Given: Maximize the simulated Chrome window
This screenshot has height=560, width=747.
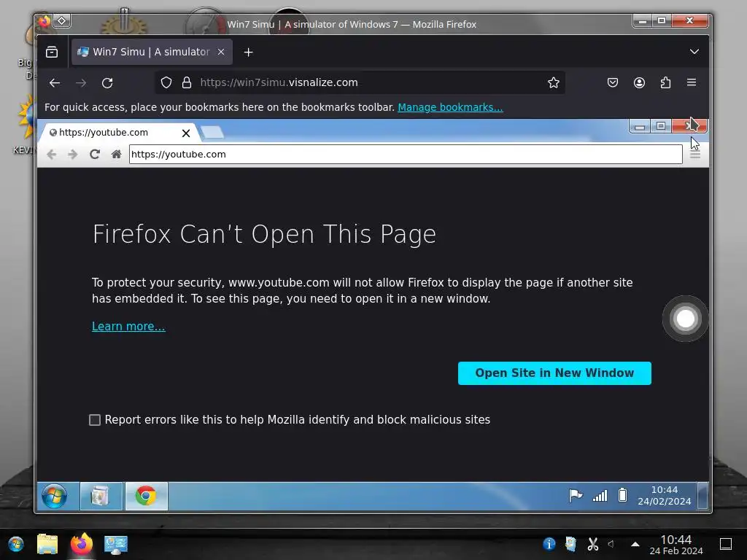Looking at the screenshot, I should (x=661, y=126).
